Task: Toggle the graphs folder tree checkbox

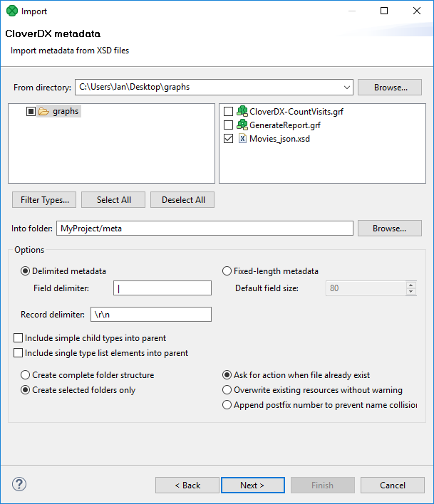Action: [31, 112]
